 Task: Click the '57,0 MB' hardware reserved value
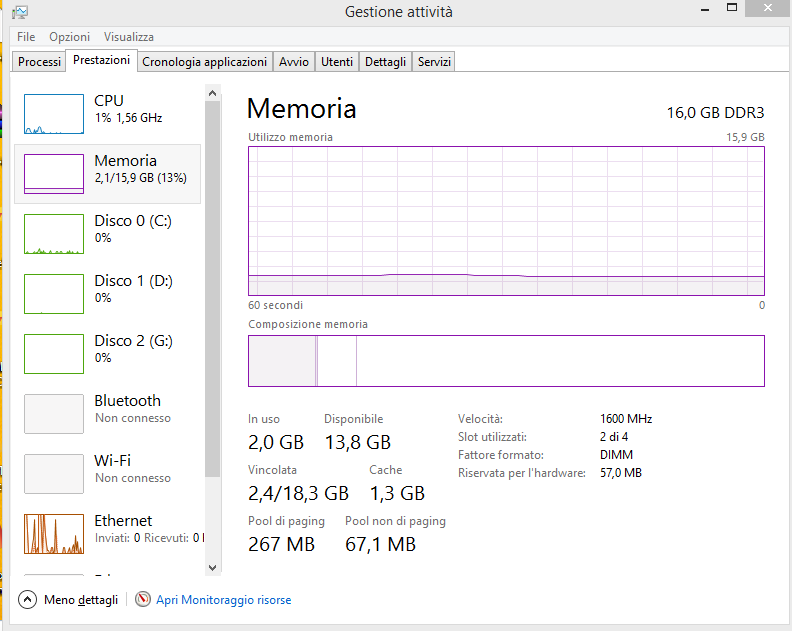(621, 473)
